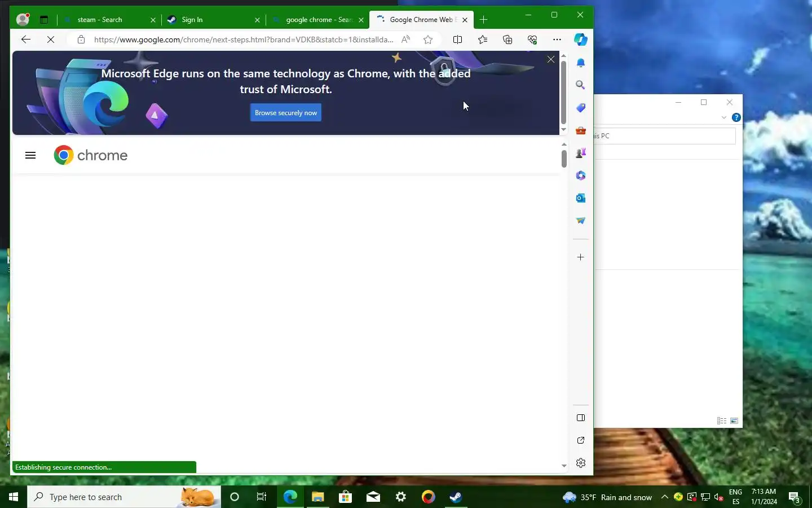Open Microsoft Store from the taskbar
This screenshot has height=508, width=812.
(x=345, y=497)
